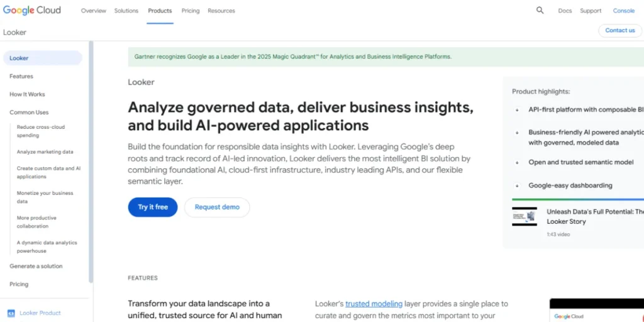
Task: Jump to Features in the sidebar
Action: [21, 76]
